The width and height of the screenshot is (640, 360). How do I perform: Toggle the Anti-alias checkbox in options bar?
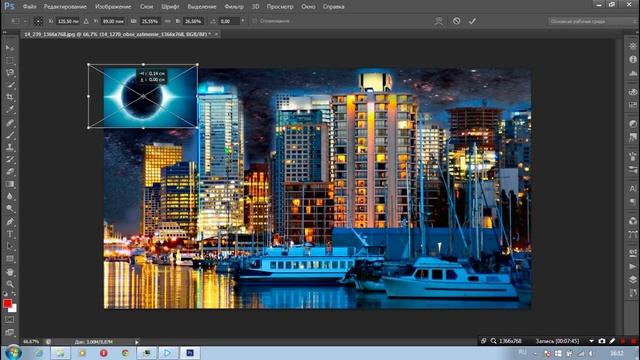point(255,21)
